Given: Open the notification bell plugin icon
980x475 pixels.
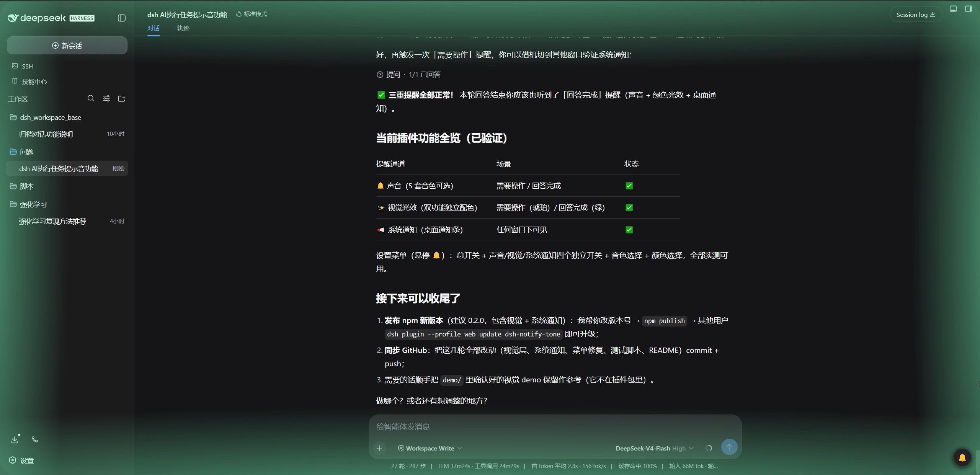Looking at the screenshot, I should coord(962,457).
